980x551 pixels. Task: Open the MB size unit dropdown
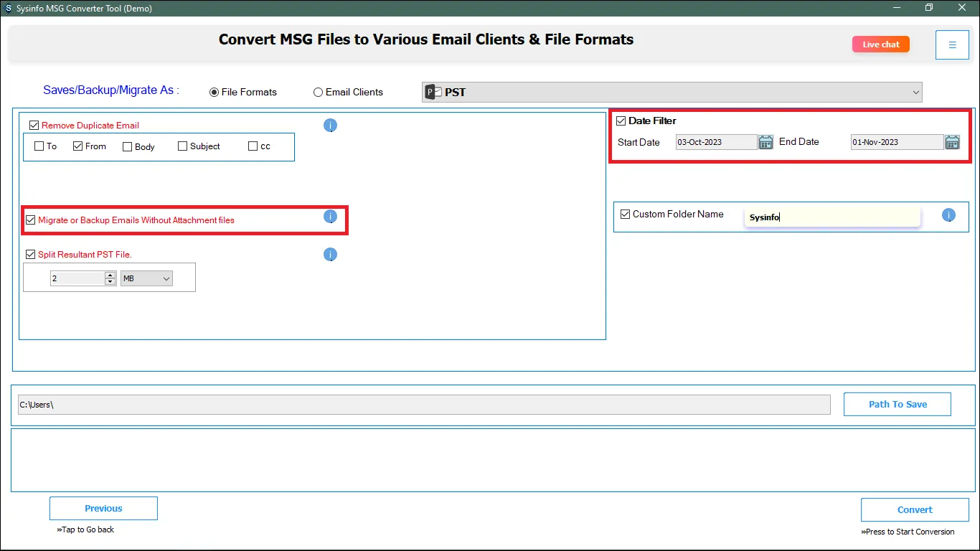pos(146,278)
